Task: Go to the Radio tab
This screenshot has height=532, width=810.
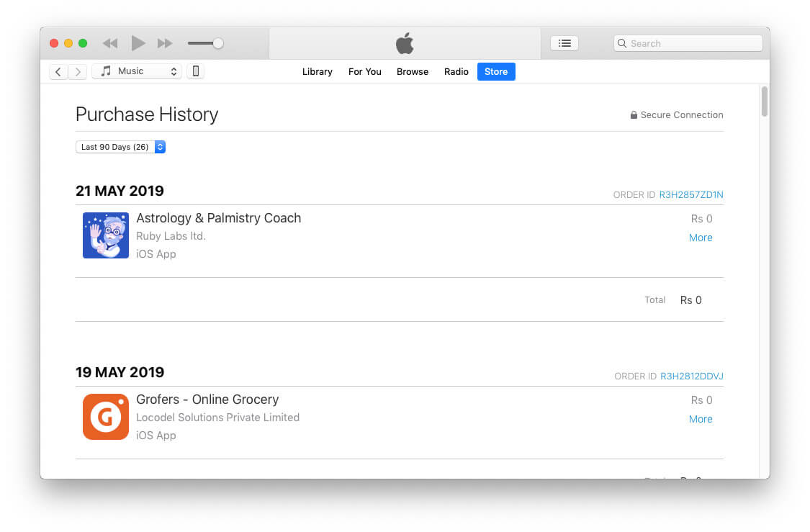Action: (456, 72)
